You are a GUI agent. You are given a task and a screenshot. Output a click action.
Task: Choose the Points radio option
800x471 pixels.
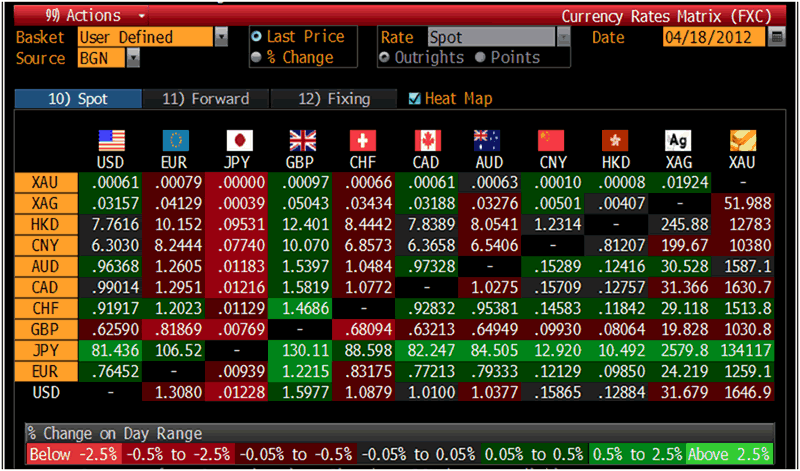coord(482,57)
